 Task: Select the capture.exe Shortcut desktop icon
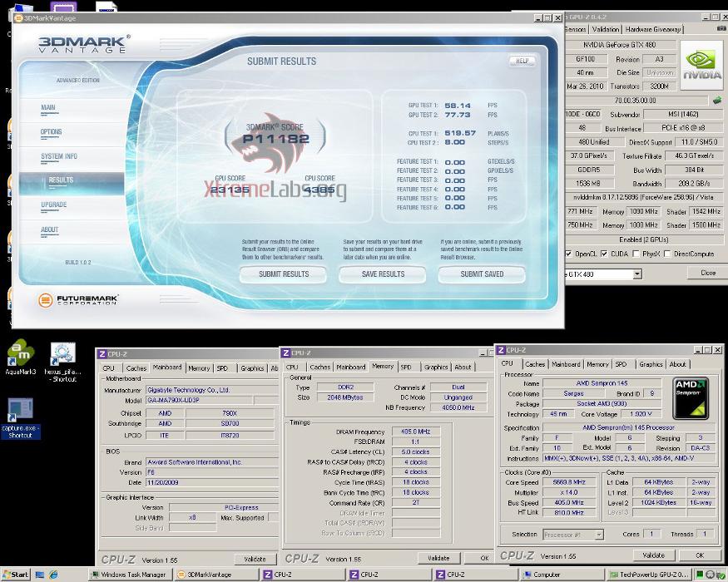pos(21,418)
